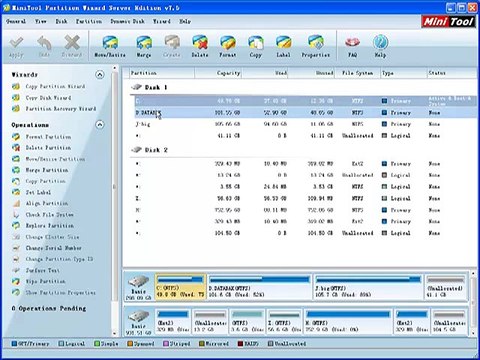Select the Move/Resize toolbar tool
480x360 pixels.
[x=110, y=47]
